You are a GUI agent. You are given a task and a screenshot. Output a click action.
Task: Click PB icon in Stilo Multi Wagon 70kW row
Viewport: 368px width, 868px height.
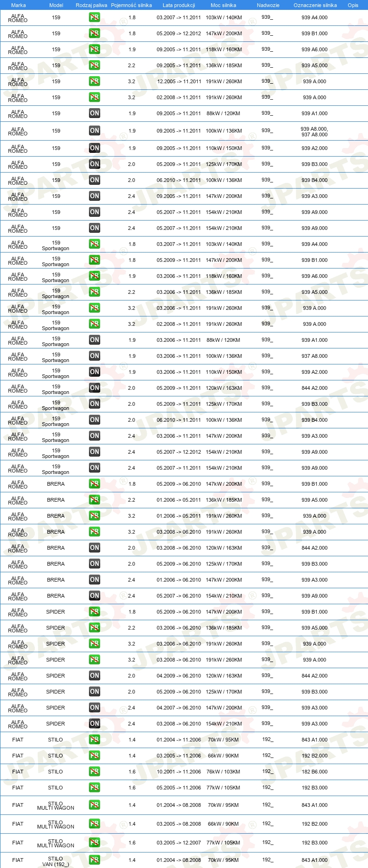click(95, 805)
